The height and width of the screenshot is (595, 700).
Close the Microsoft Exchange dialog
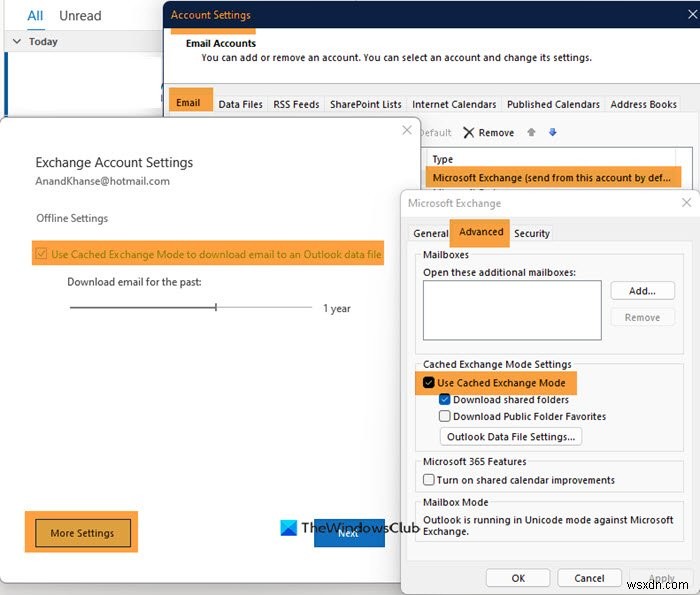click(x=687, y=203)
